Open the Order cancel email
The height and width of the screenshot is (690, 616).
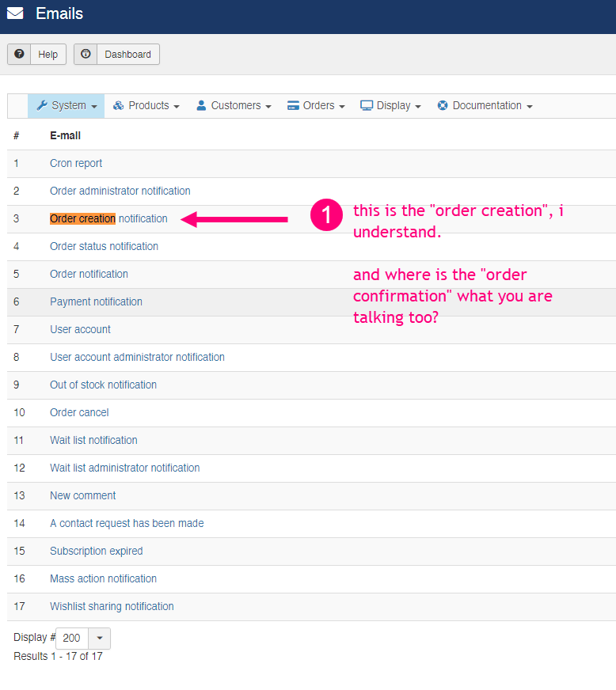click(x=79, y=413)
